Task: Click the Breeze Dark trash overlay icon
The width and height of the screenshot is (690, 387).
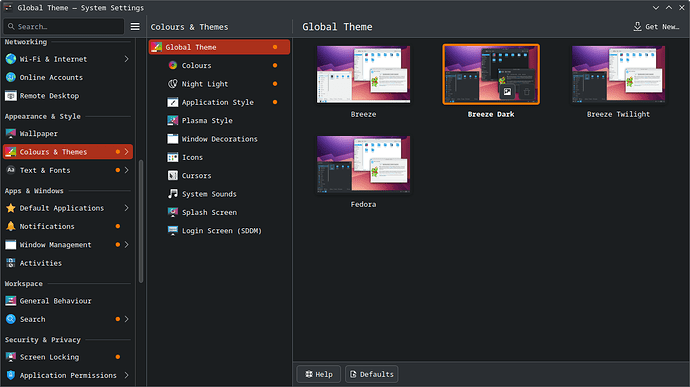Action: pos(526,92)
